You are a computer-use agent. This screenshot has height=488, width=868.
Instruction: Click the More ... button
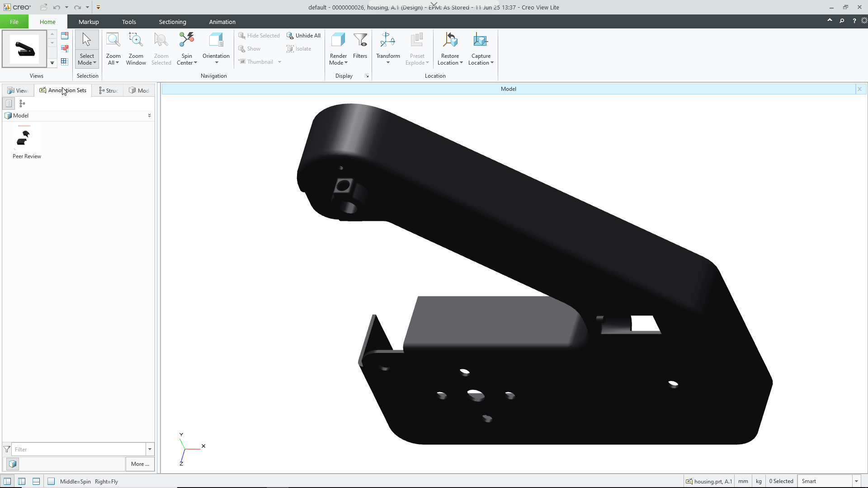coord(140,464)
